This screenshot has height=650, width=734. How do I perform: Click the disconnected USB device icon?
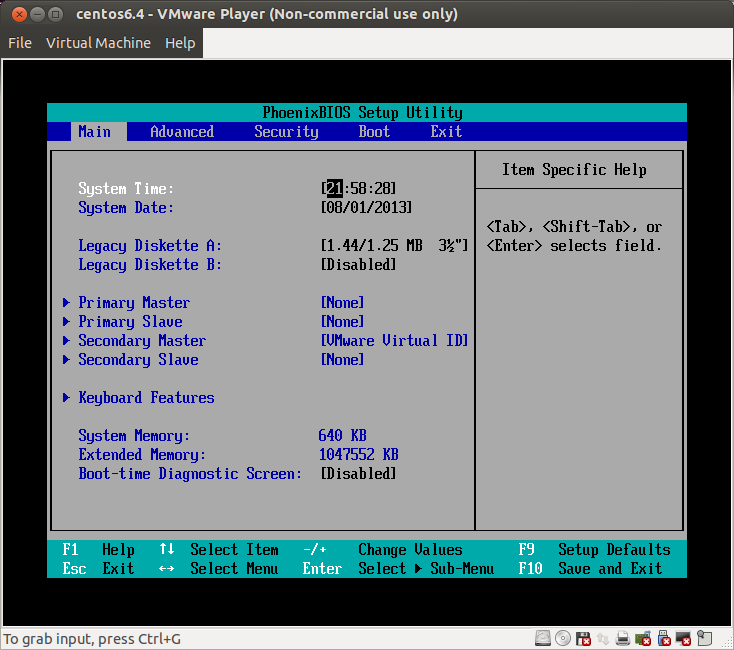coord(664,638)
